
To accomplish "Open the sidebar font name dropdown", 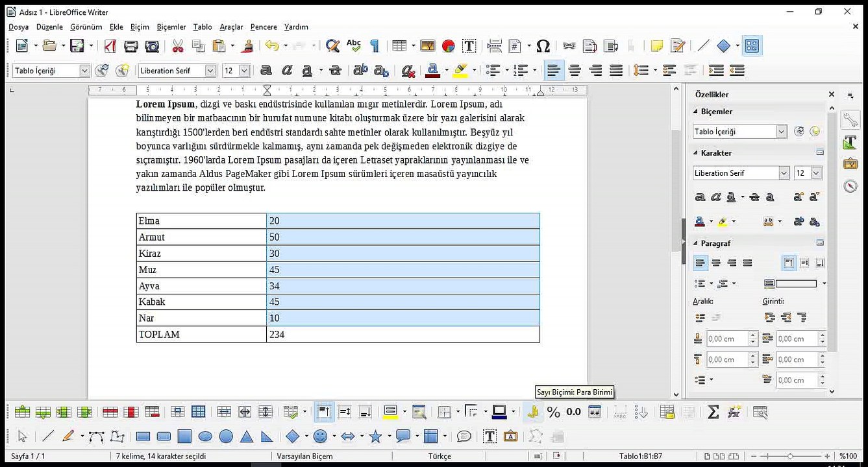I will [x=784, y=173].
